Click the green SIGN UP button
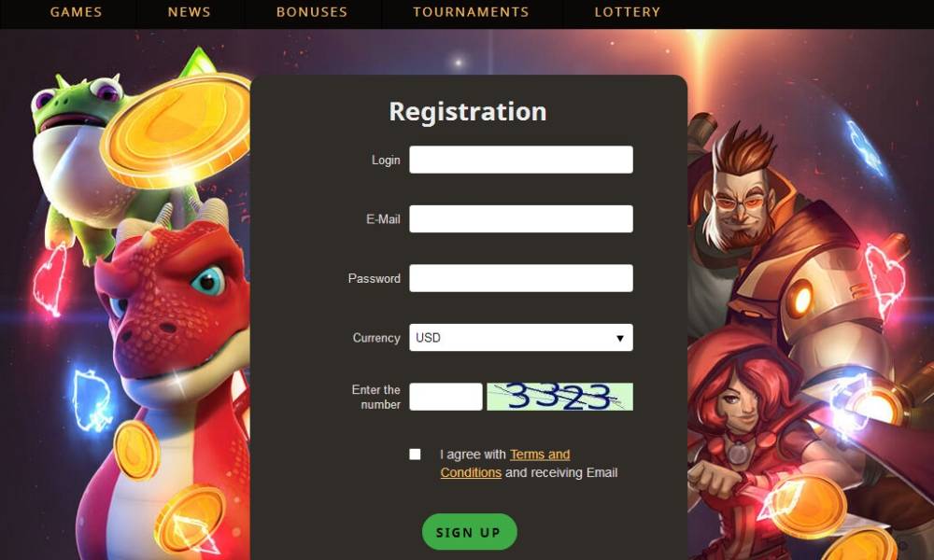The image size is (934, 560). click(470, 532)
